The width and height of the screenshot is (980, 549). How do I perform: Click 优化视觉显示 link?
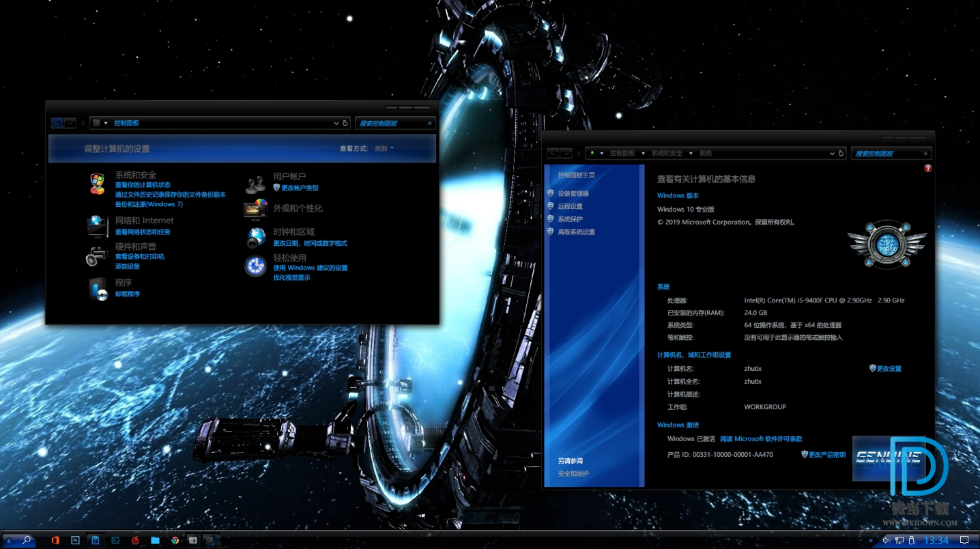point(291,277)
